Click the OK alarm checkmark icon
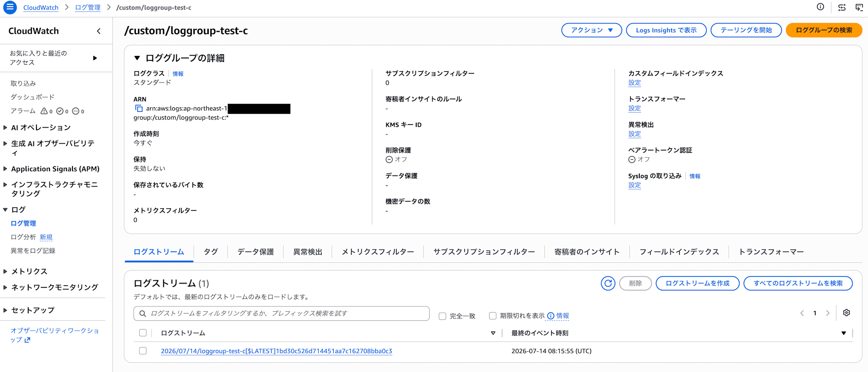The height and width of the screenshot is (372, 868). coord(60,111)
